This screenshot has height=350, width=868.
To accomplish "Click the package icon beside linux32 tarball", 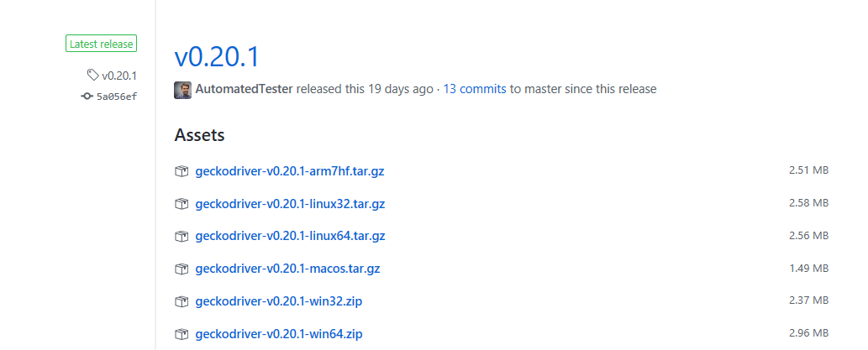I will 181,204.
